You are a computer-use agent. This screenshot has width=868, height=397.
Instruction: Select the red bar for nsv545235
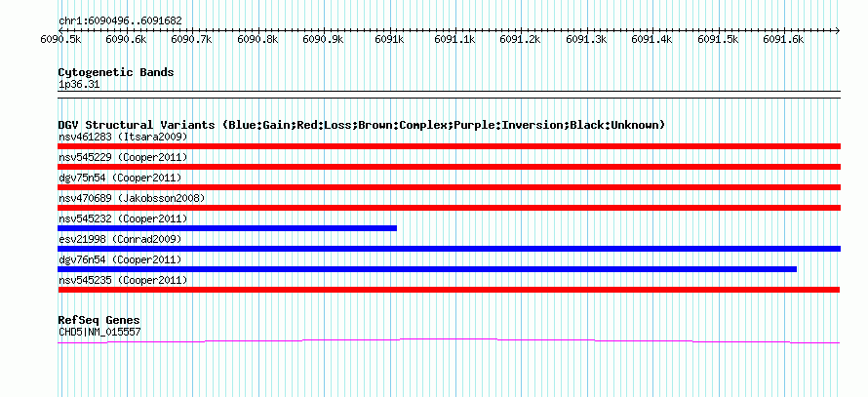[449, 290]
